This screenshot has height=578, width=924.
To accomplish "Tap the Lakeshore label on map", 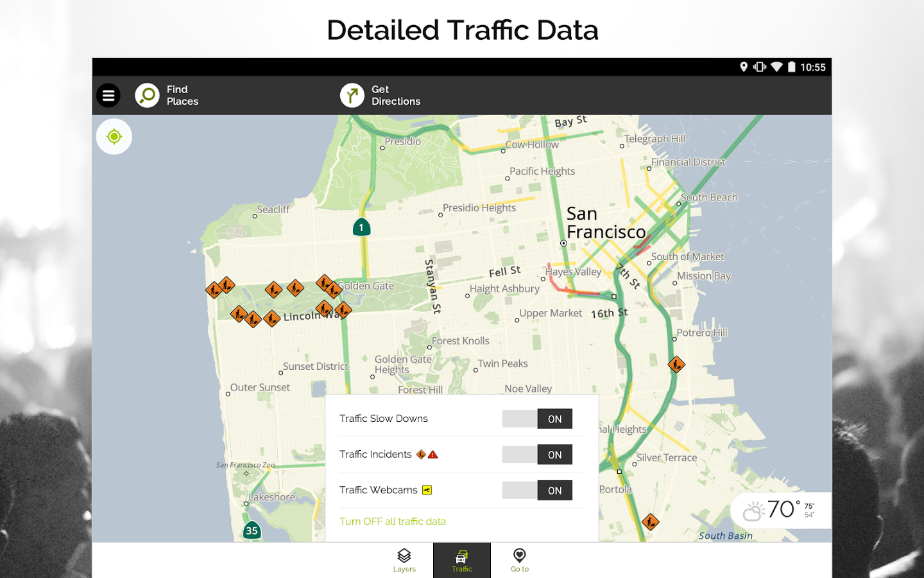I will (x=272, y=497).
